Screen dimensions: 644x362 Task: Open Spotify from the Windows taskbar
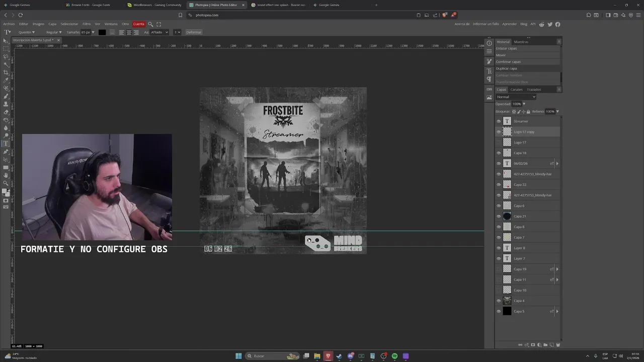click(395, 356)
